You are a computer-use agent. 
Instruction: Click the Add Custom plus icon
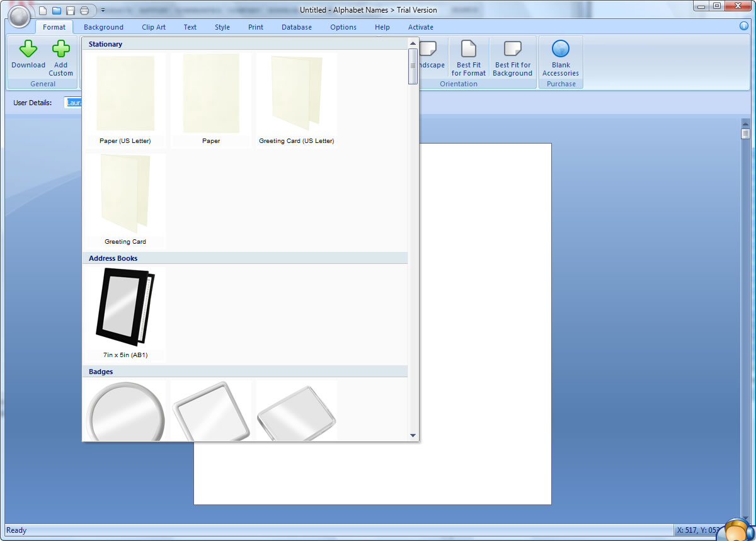pyautogui.click(x=61, y=50)
